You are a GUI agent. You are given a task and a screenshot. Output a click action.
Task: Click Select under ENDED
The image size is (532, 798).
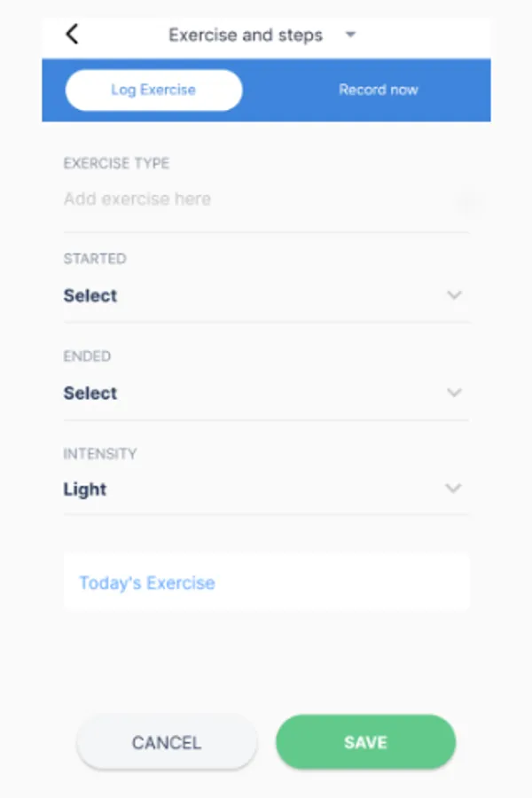click(x=90, y=393)
